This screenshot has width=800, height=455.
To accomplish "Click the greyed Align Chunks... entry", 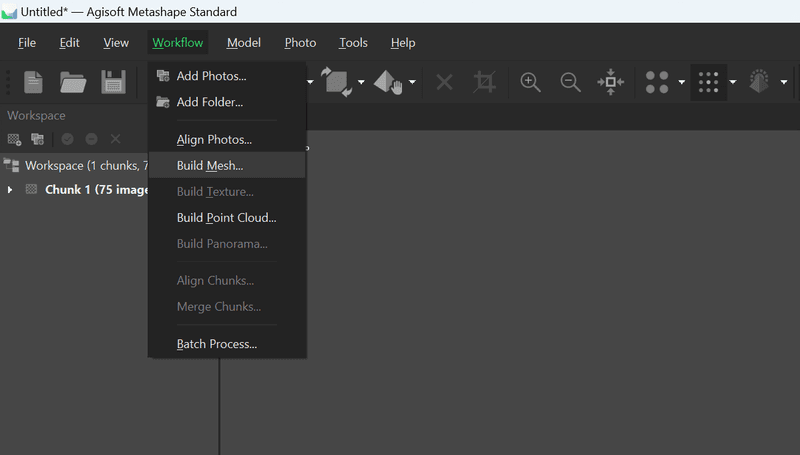I will [228, 281].
